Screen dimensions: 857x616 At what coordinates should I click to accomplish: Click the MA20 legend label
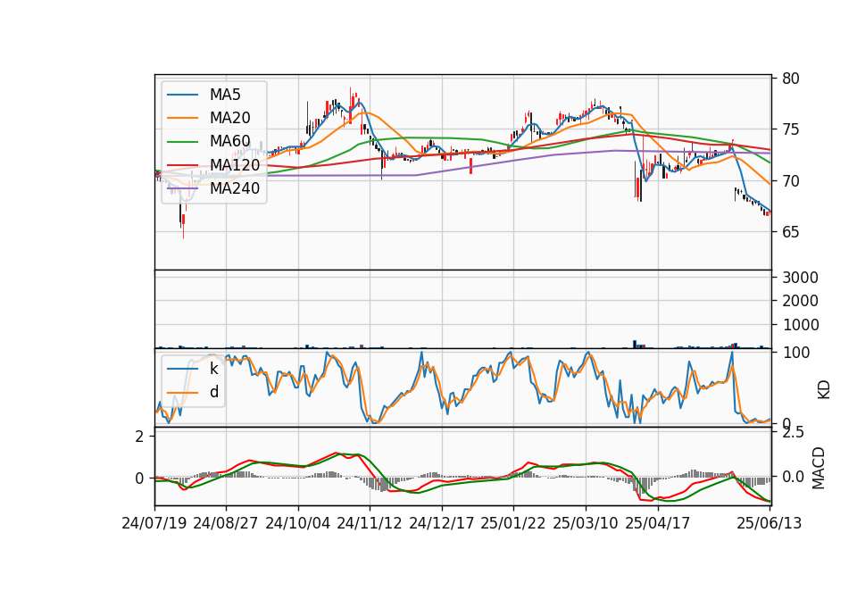[229, 118]
